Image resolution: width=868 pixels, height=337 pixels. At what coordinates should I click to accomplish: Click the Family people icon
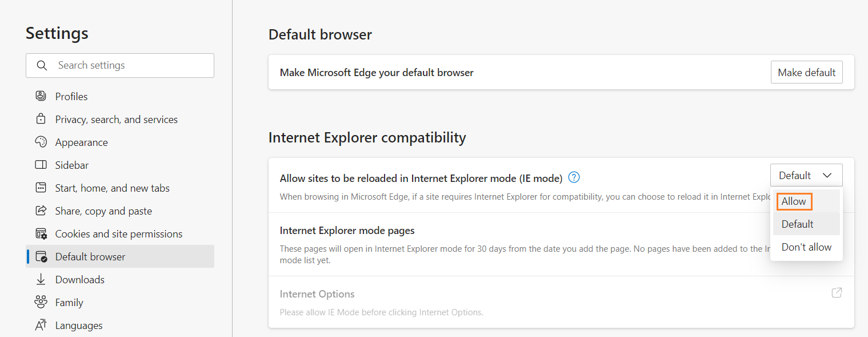(41, 302)
